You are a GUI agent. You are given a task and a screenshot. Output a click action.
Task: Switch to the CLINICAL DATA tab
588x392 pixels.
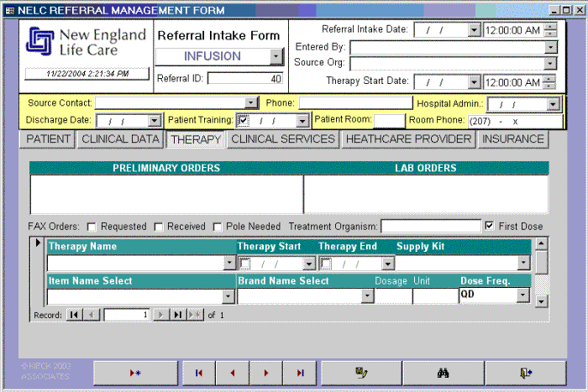120,139
